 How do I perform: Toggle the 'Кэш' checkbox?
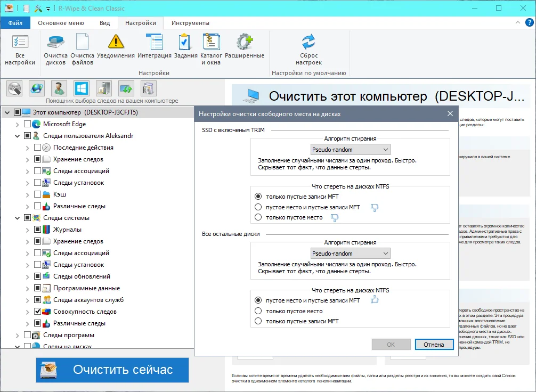pos(38,194)
